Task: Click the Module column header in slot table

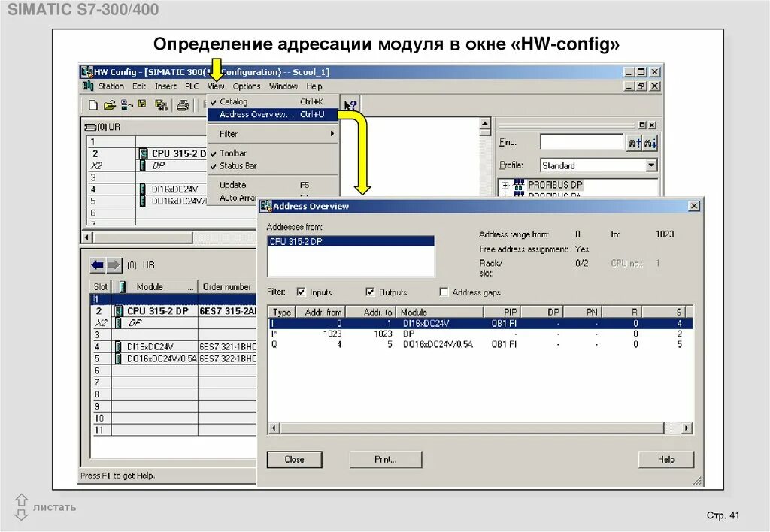Action: click(x=154, y=286)
